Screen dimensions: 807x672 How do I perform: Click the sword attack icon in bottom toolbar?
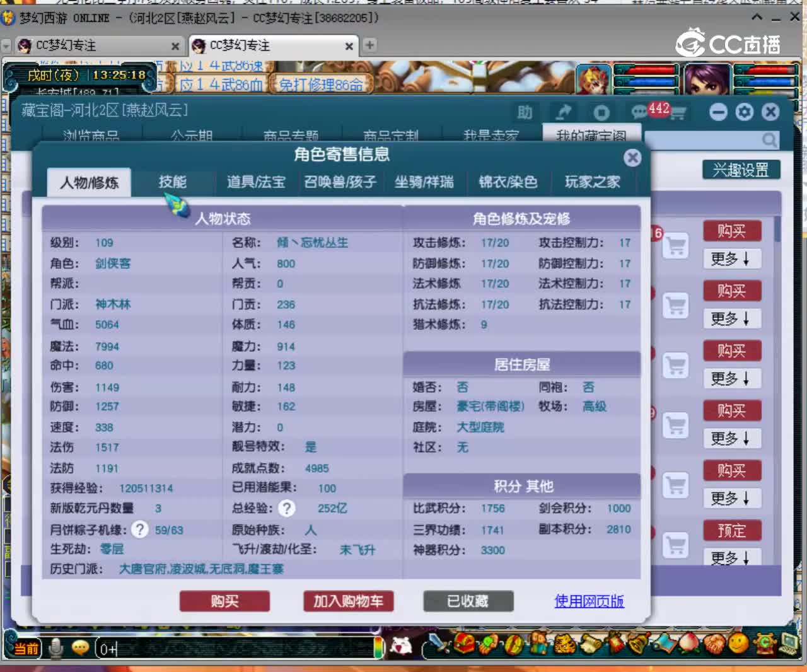tap(439, 644)
